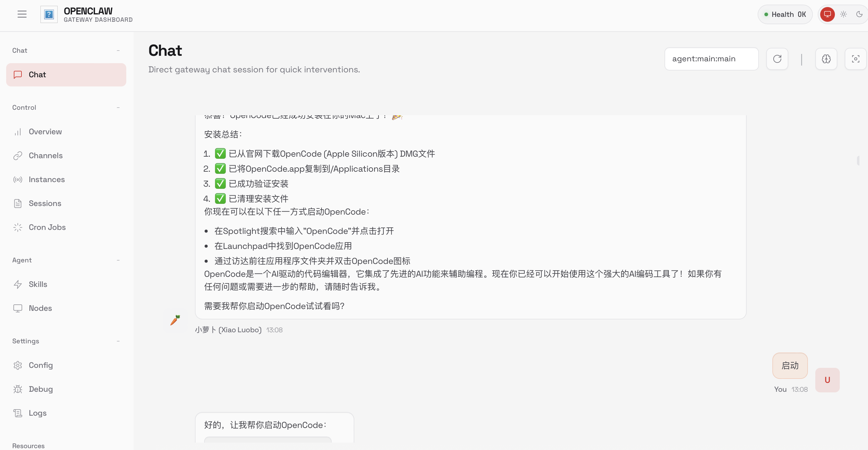Switch to system theme (monitor icon)
Viewport: 868px width, 450px height.
coord(827,14)
